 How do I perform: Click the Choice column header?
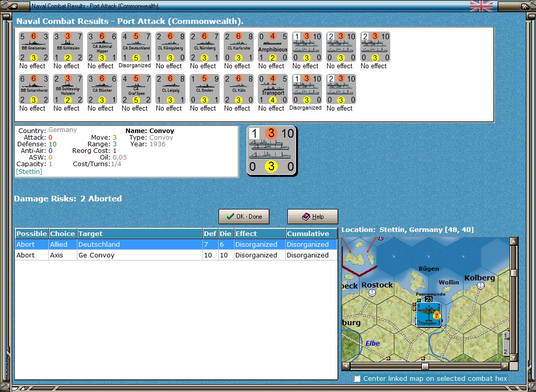[x=63, y=233]
